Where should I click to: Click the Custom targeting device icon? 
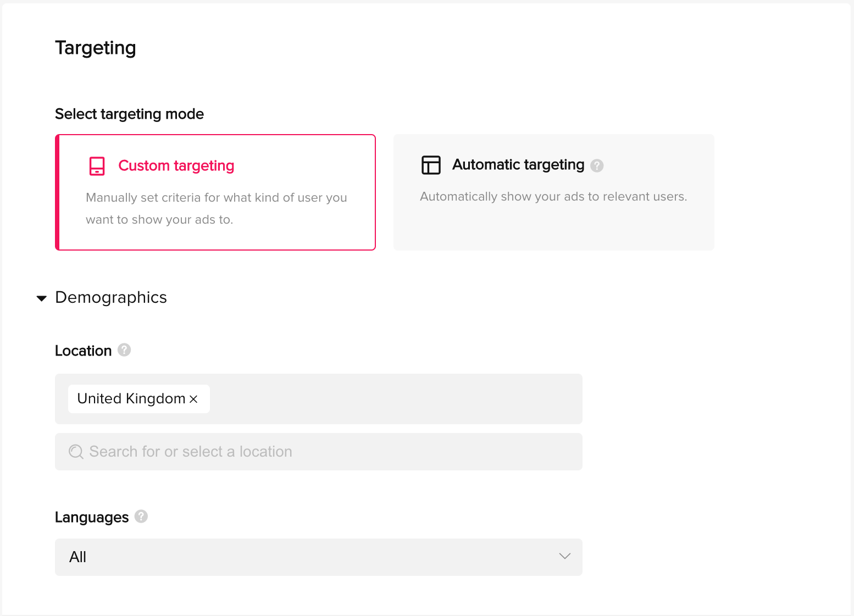tap(97, 166)
